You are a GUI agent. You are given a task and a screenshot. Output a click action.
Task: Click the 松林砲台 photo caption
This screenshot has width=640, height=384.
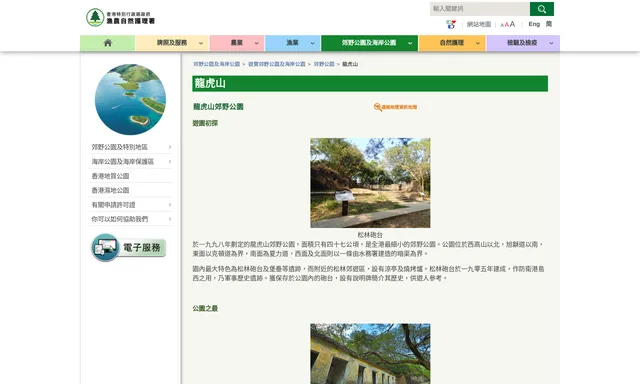pyautogui.click(x=370, y=235)
